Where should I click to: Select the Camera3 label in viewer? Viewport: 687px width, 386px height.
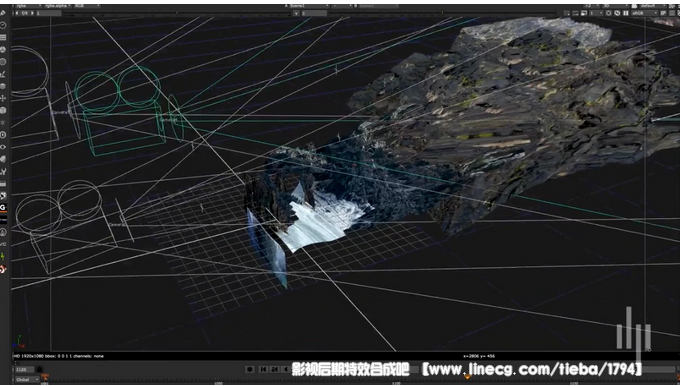[x=117, y=225]
